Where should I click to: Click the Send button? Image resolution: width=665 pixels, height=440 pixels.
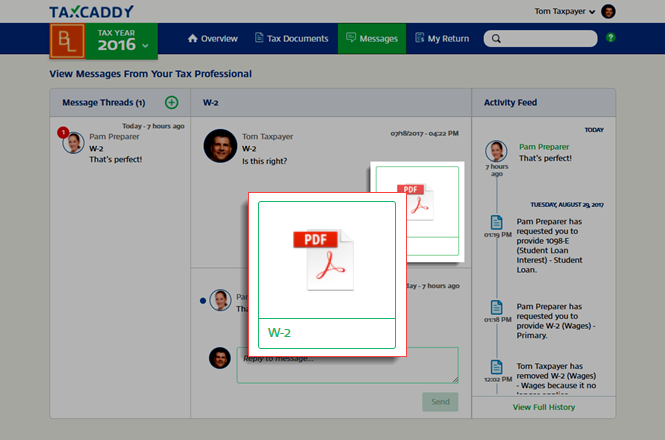[440, 401]
